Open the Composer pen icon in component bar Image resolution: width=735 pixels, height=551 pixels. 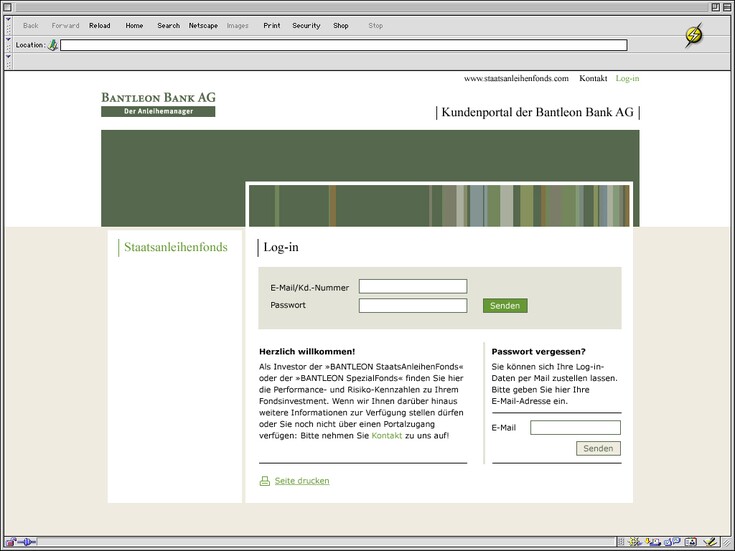pyautogui.click(x=710, y=542)
